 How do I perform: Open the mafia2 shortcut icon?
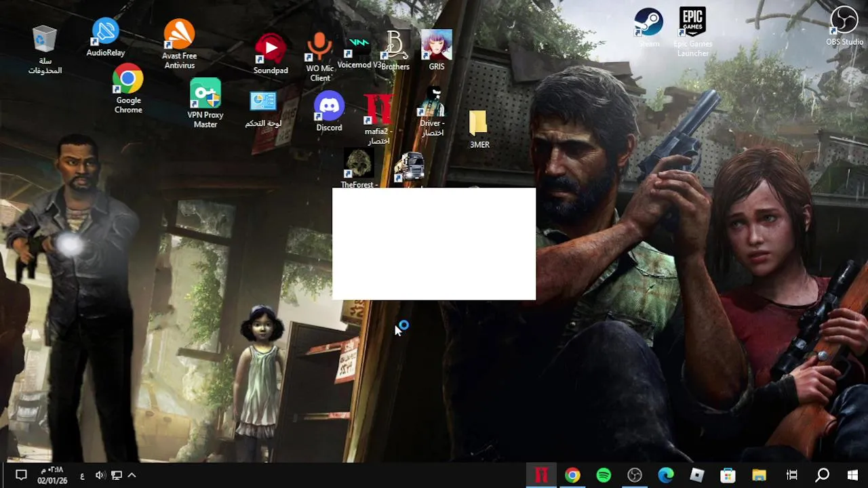(378, 120)
